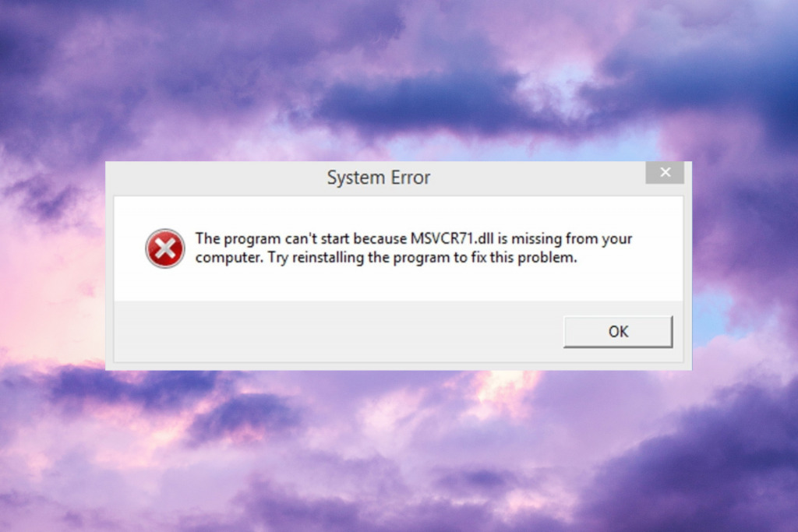798x532 pixels.
Task: Click title bar empty space left of title
Action: click(x=217, y=178)
